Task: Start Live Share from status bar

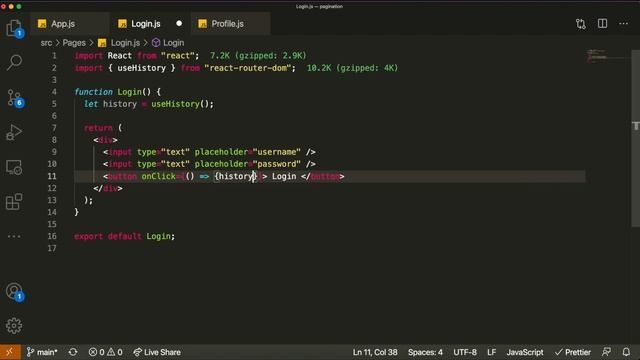Action: click(157, 352)
